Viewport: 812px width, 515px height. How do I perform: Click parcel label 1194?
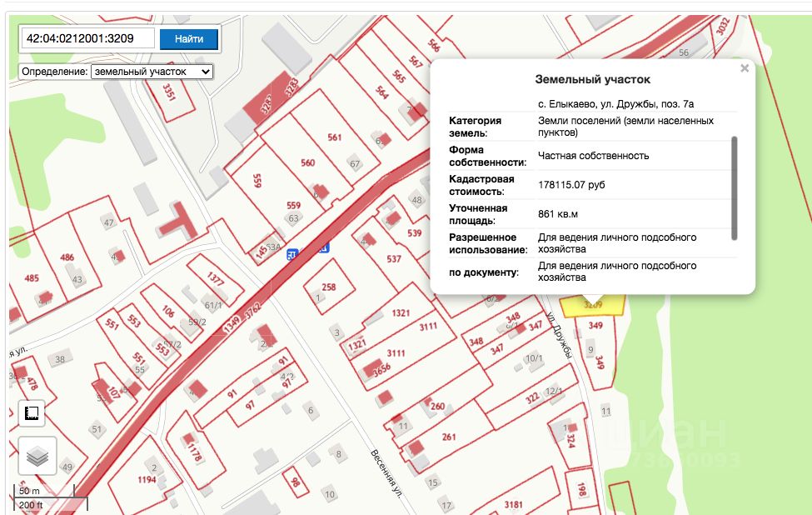147,480
